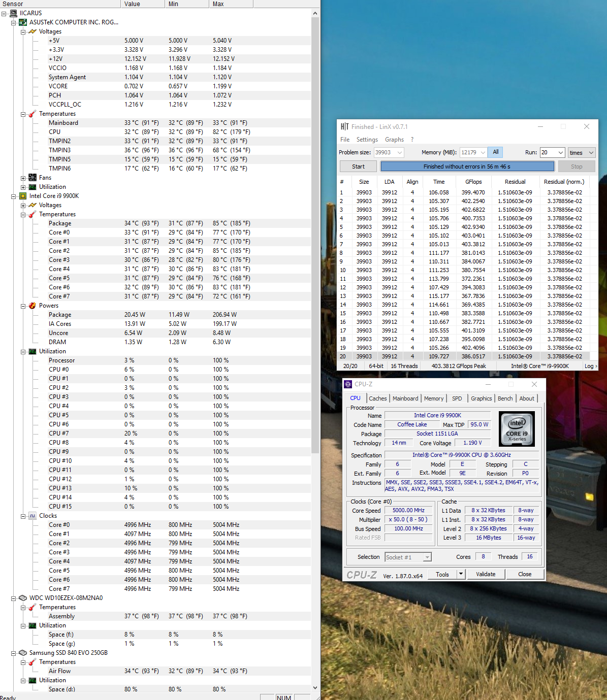Viewport: 607px width, 700px height.
Task: Click the Voltages icon under ASUSTeK
Action: tap(33, 31)
